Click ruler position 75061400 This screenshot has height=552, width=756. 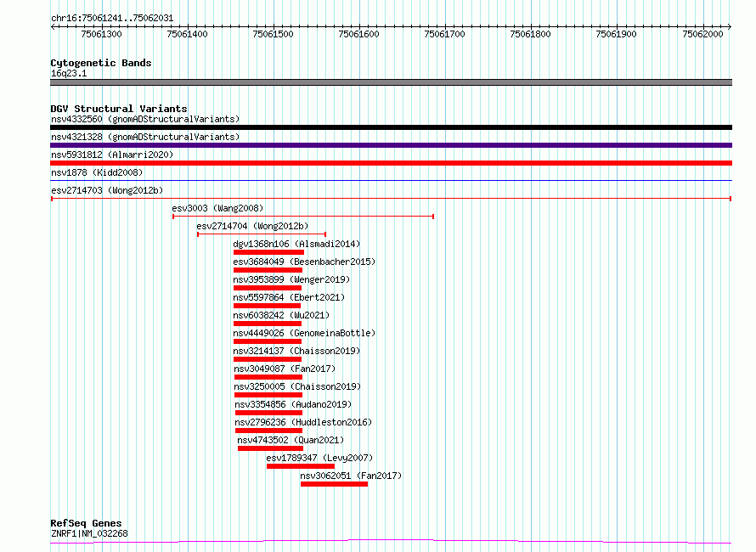[188, 34]
